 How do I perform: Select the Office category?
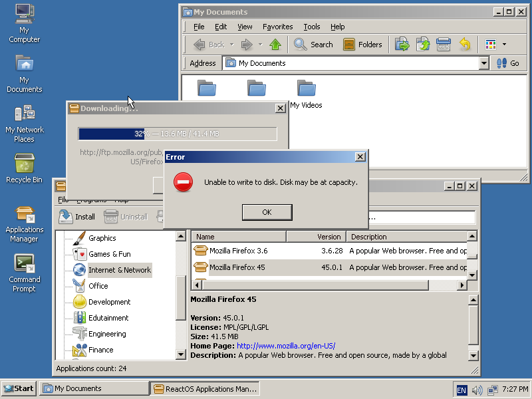pos(98,286)
